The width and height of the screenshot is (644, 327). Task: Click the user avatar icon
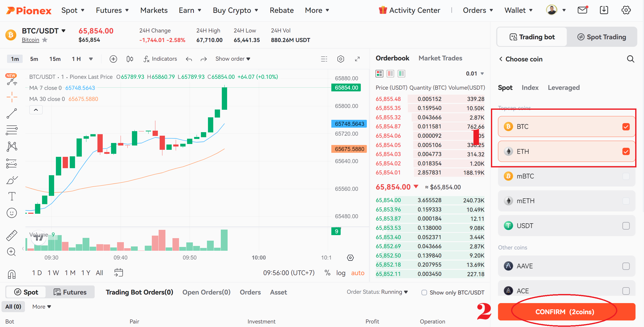coord(552,10)
